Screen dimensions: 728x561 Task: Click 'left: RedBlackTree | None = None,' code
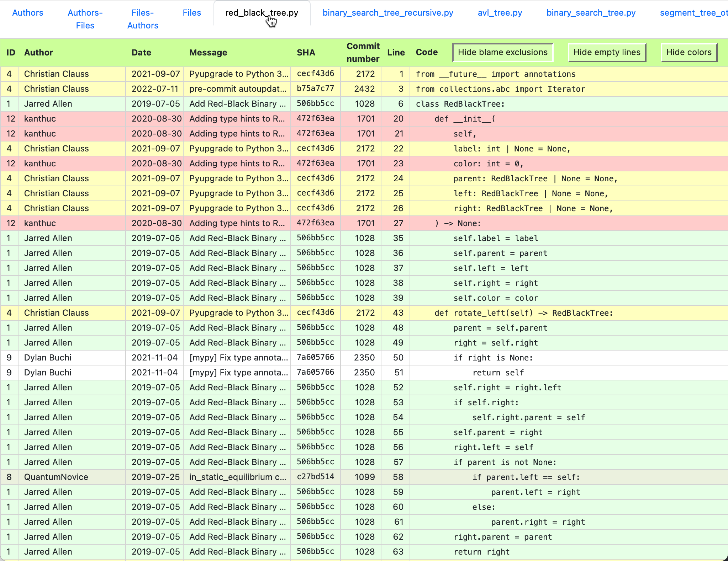(x=531, y=193)
